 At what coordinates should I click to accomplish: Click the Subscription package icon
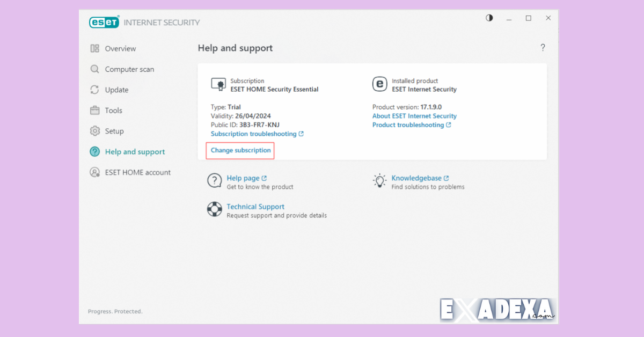(x=218, y=84)
